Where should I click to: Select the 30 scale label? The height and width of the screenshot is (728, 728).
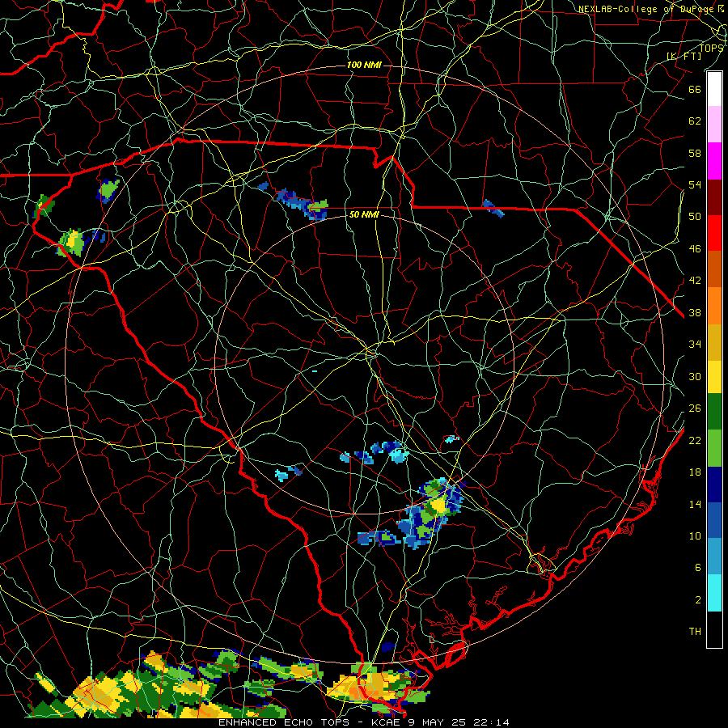[695, 376]
